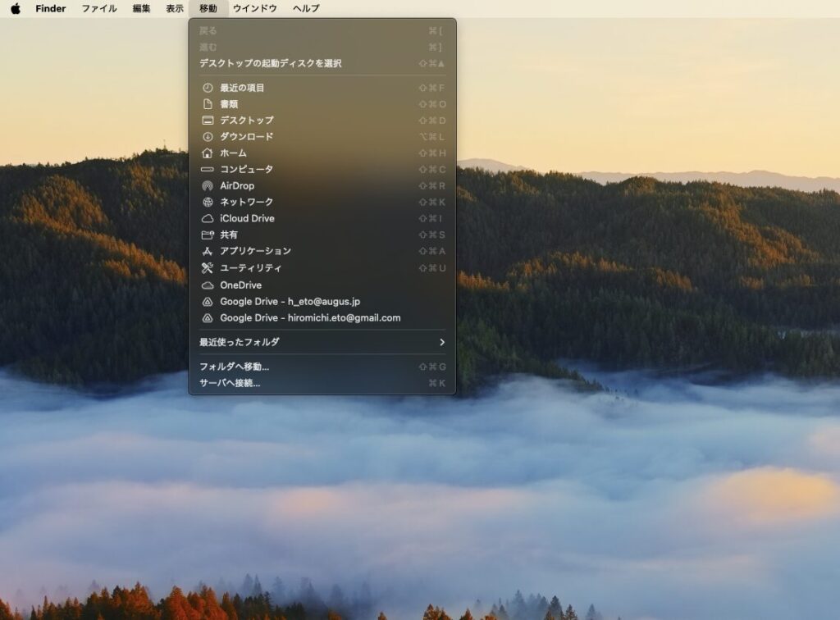Click the document icon beside 書類
The image size is (840, 620).
(x=208, y=104)
